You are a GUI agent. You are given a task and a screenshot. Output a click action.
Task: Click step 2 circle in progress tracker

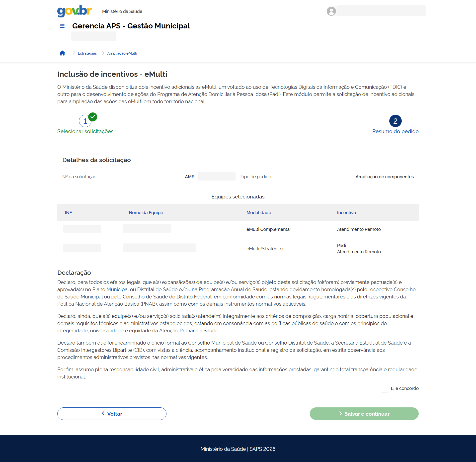[395, 121]
